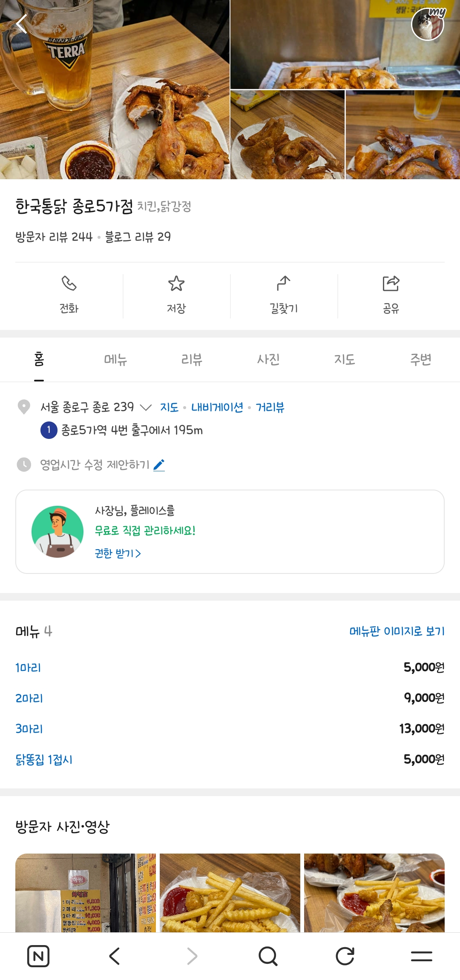Viewport: 460px width, 980px height.
Task: Click the 내비게이션 link
Action: [217, 407]
